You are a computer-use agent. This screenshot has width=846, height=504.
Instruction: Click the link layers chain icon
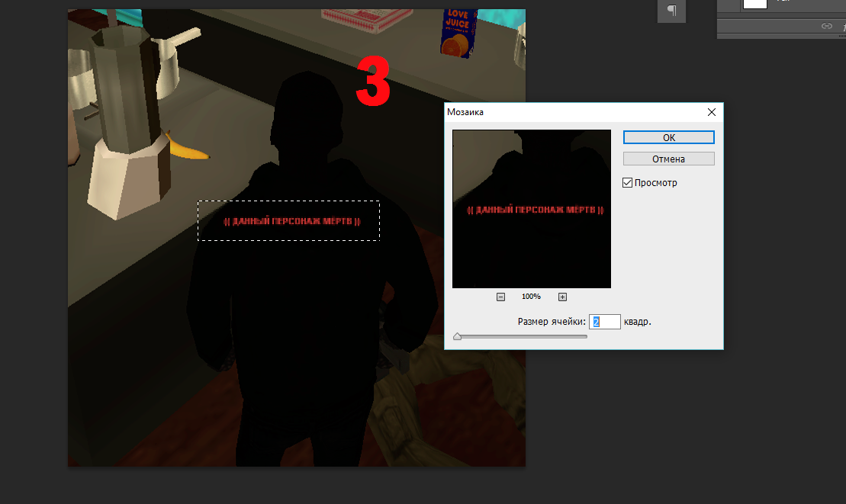(826, 26)
